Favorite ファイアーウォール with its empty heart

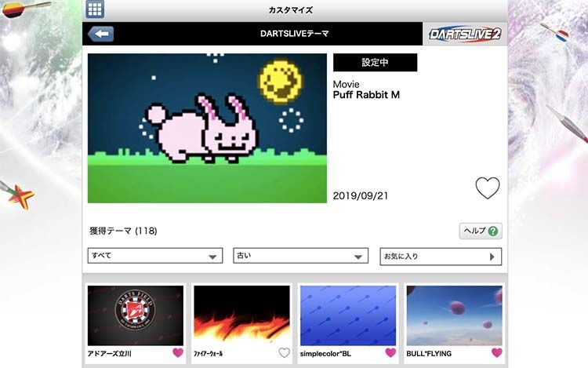coord(285,352)
